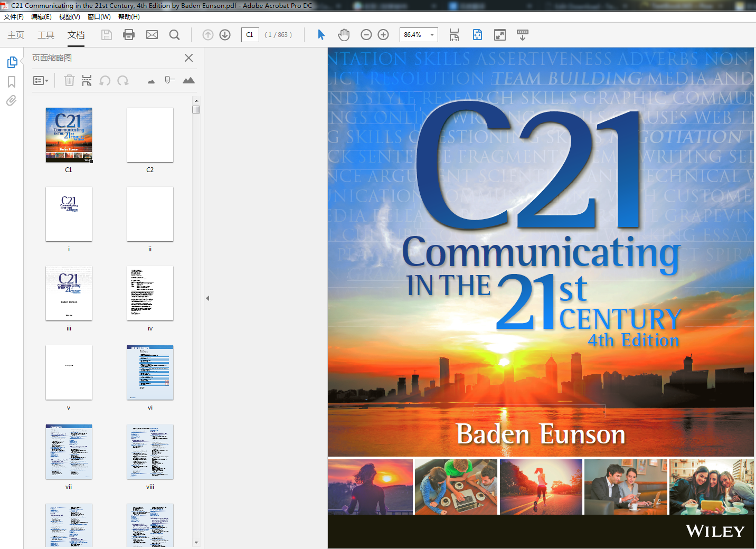Select page v thumbnail
This screenshot has height=549, width=756.
tap(69, 373)
